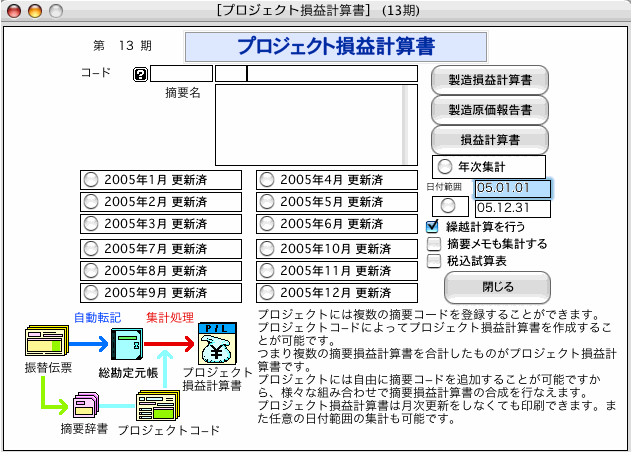Choose the 2005年6月 更新済 month
Screen dimensions: 631x452
(268, 224)
